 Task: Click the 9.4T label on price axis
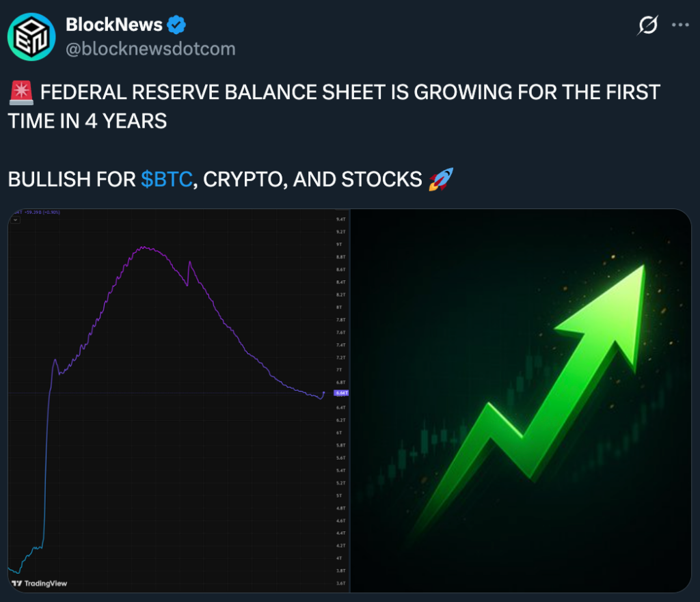click(340, 219)
